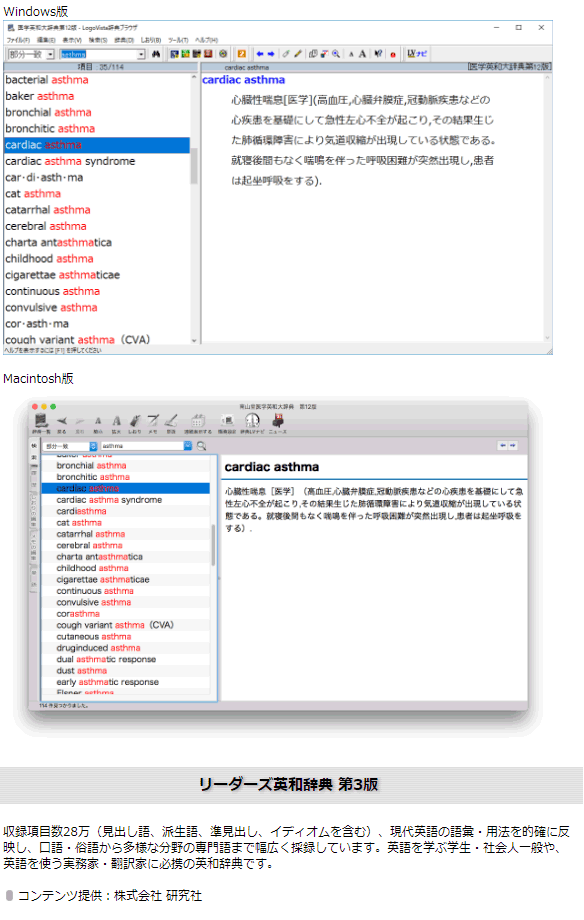Open ヘルプ(H) menu in Windows window
This screenshot has height=920, width=584.
point(207,40)
